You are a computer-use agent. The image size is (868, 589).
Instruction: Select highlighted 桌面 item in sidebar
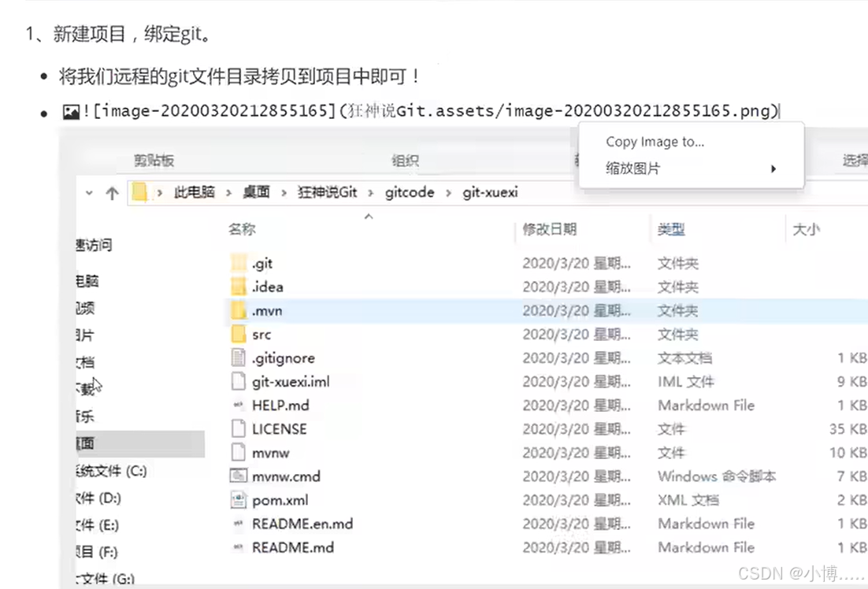pos(141,443)
